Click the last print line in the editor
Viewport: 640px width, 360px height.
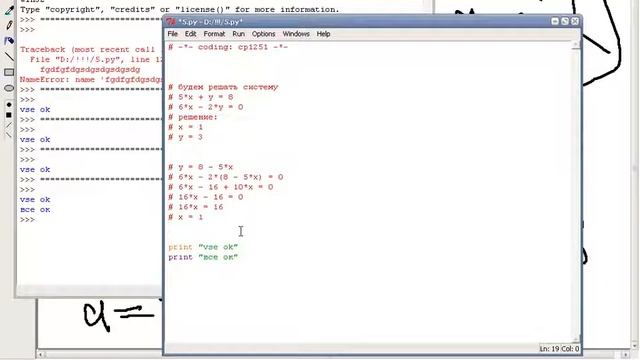tap(203, 257)
